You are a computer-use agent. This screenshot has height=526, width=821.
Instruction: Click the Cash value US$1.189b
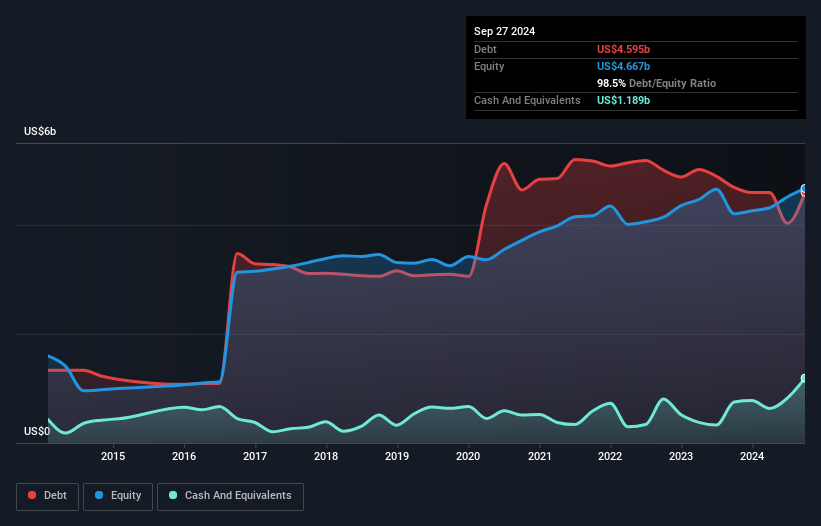point(623,100)
